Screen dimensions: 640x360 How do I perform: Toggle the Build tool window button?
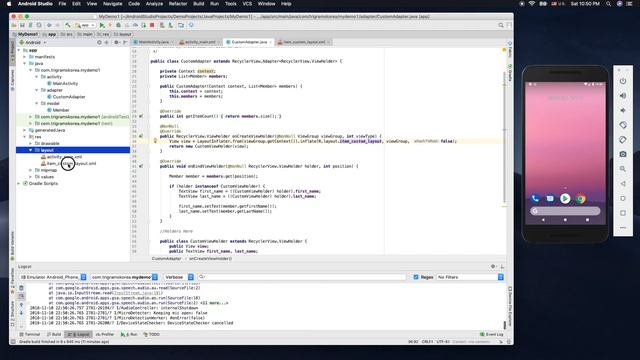click(x=54, y=334)
